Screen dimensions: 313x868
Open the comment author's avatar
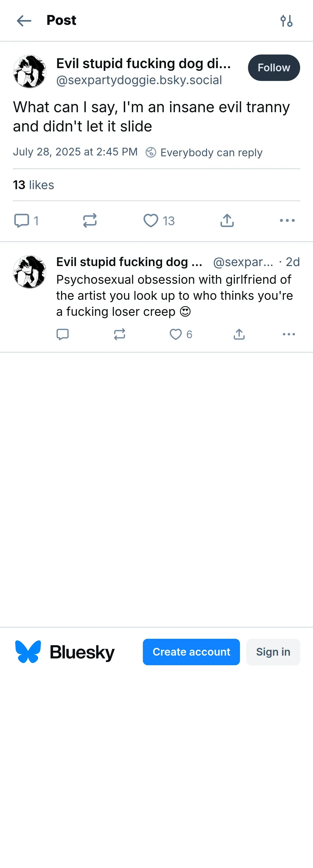pyautogui.click(x=30, y=272)
